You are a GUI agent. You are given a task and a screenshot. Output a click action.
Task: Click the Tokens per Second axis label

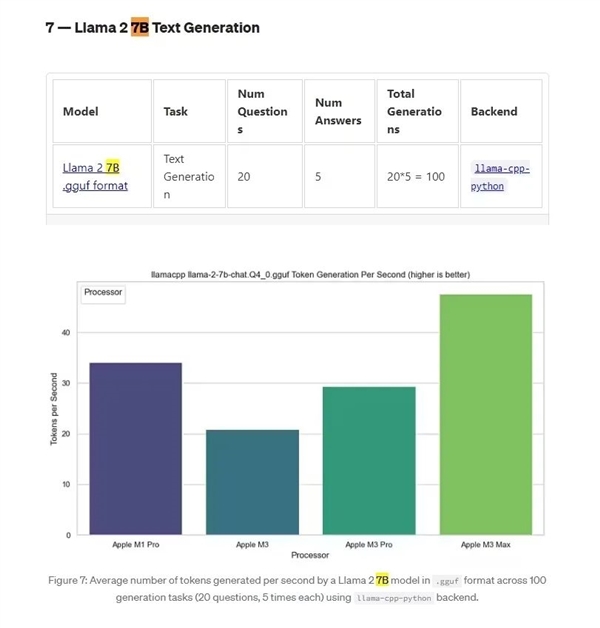click(x=54, y=409)
